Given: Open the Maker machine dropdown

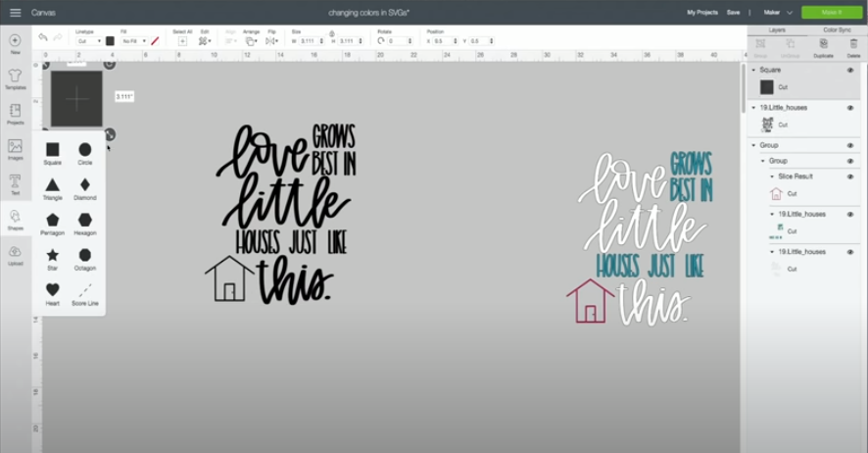Looking at the screenshot, I should (x=778, y=12).
